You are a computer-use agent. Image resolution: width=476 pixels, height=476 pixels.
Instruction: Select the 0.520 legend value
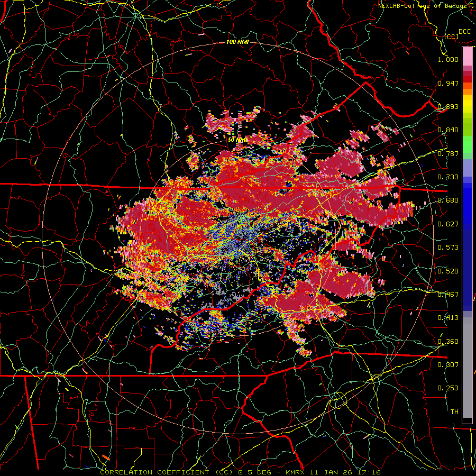click(448, 271)
